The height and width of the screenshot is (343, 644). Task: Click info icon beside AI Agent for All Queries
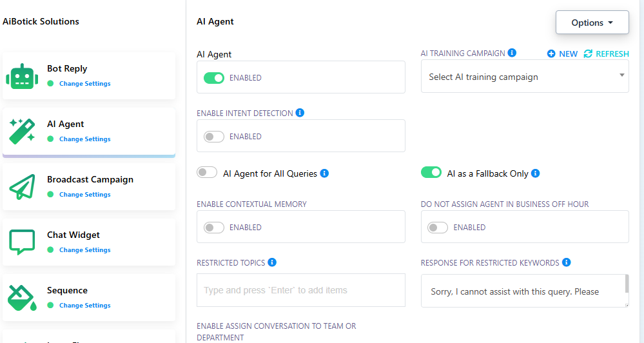coord(324,173)
